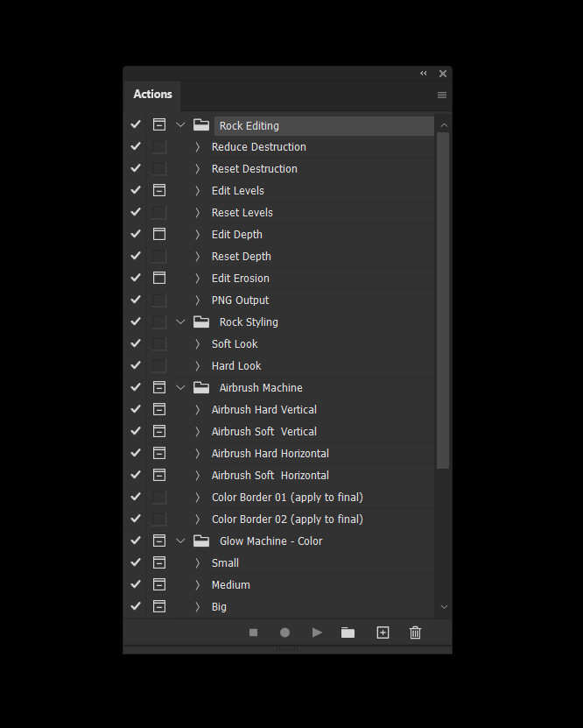Collapse the Rock Editing action set

180,125
